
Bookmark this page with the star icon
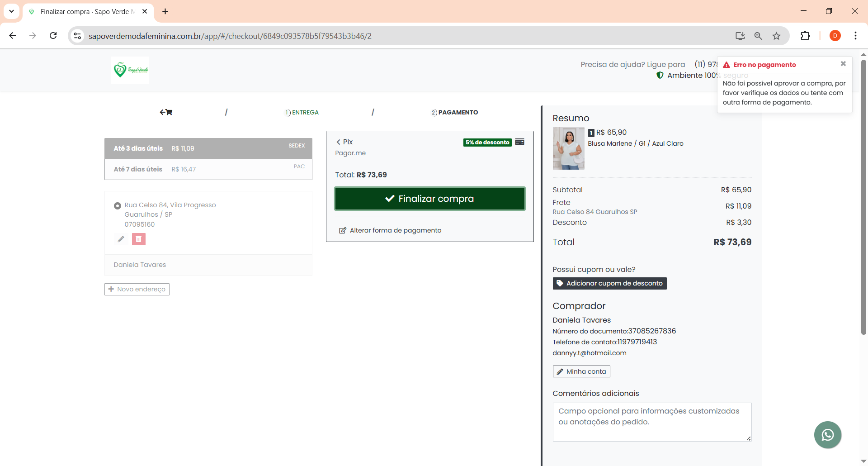point(776,36)
